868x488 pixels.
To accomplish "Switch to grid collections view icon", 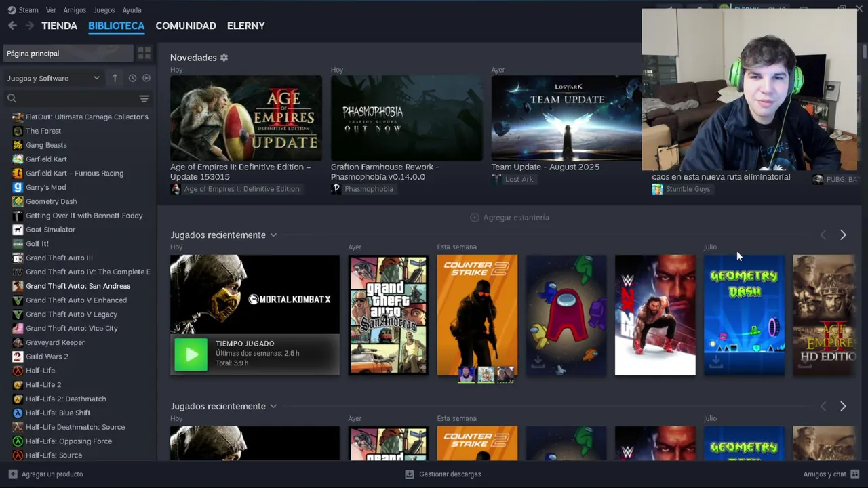I will coord(144,53).
